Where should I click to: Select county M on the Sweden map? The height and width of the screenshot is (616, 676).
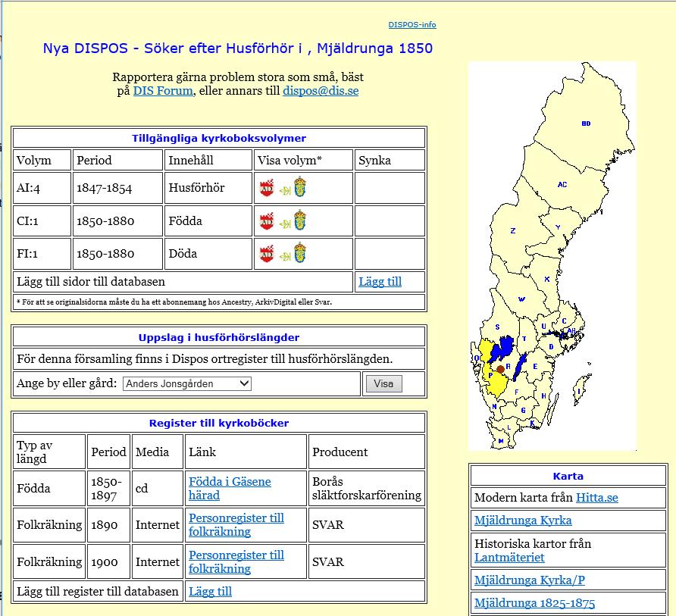pyautogui.click(x=500, y=441)
